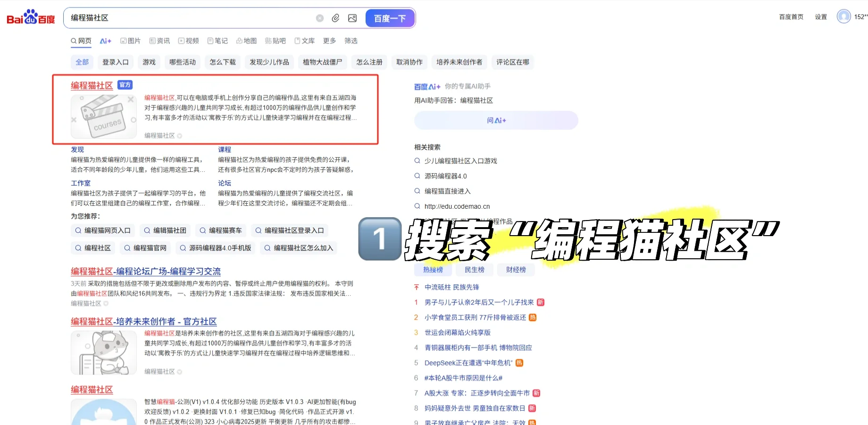Dismiss the courses thumbnail via its X icon
Viewport: 868px width, 425px height.
(x=131, y=100)
